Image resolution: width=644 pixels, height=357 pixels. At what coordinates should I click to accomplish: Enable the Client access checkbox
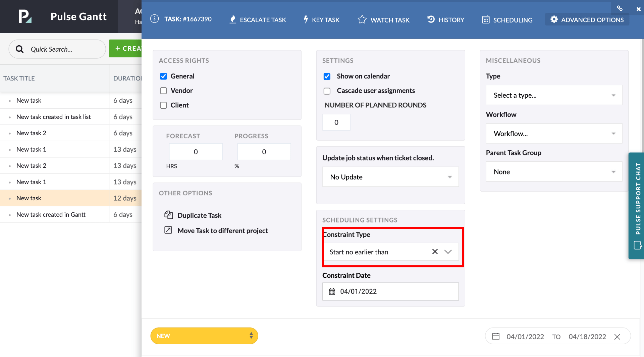163,105
